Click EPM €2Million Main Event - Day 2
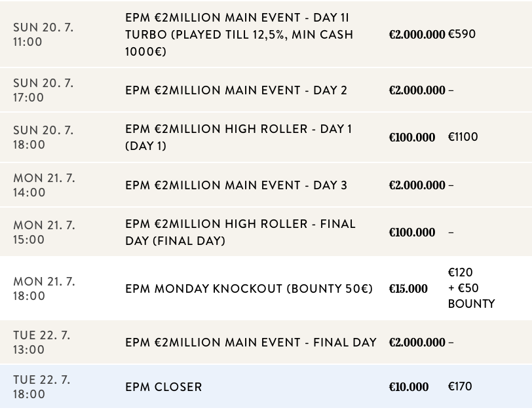532x410 pixels. [236, 90]
